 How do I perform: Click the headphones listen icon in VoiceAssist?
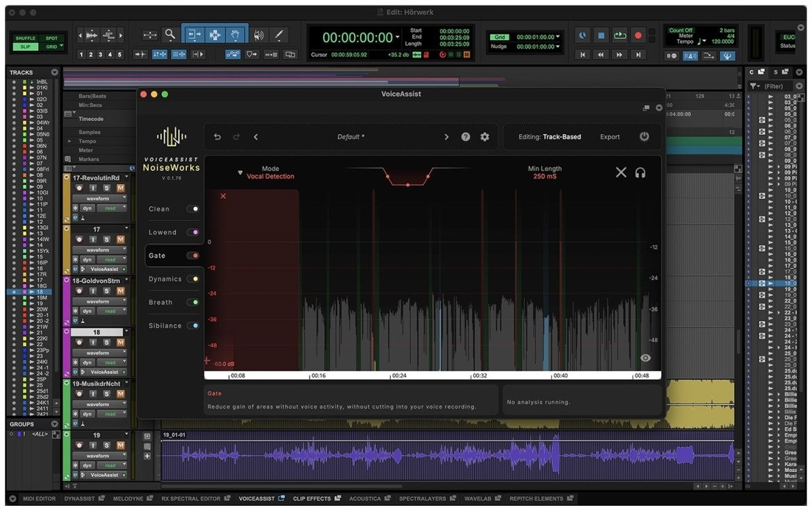[640, 172]
